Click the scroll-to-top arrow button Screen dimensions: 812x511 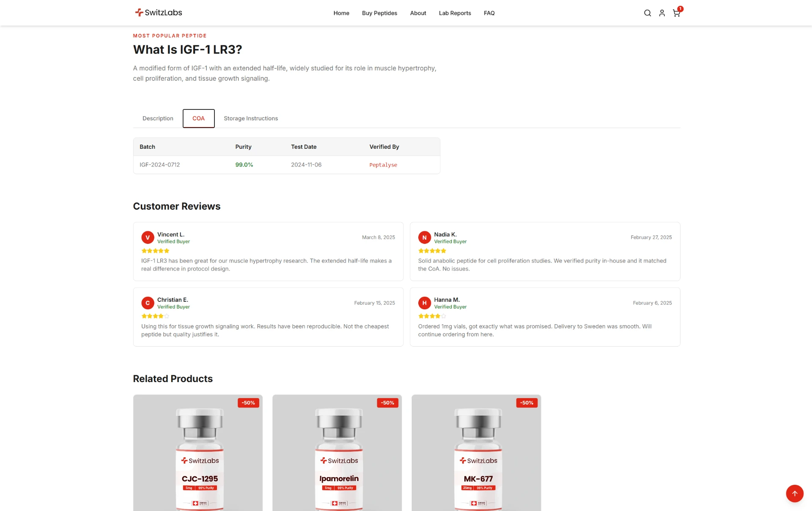[x=795, y=493]
